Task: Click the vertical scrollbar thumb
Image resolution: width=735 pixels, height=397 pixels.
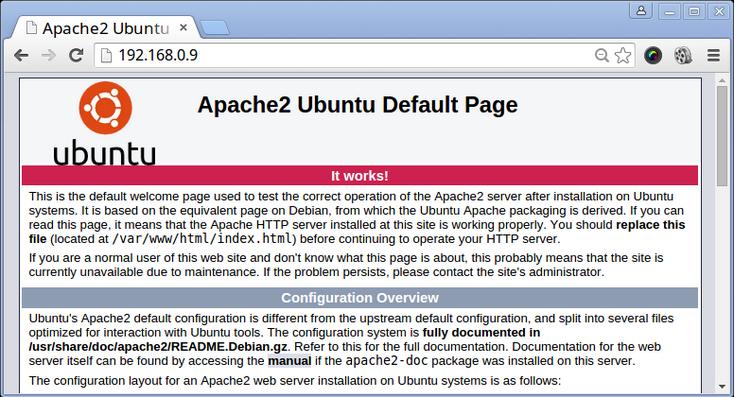Action: pyautogui.click(x=722, y=136)
